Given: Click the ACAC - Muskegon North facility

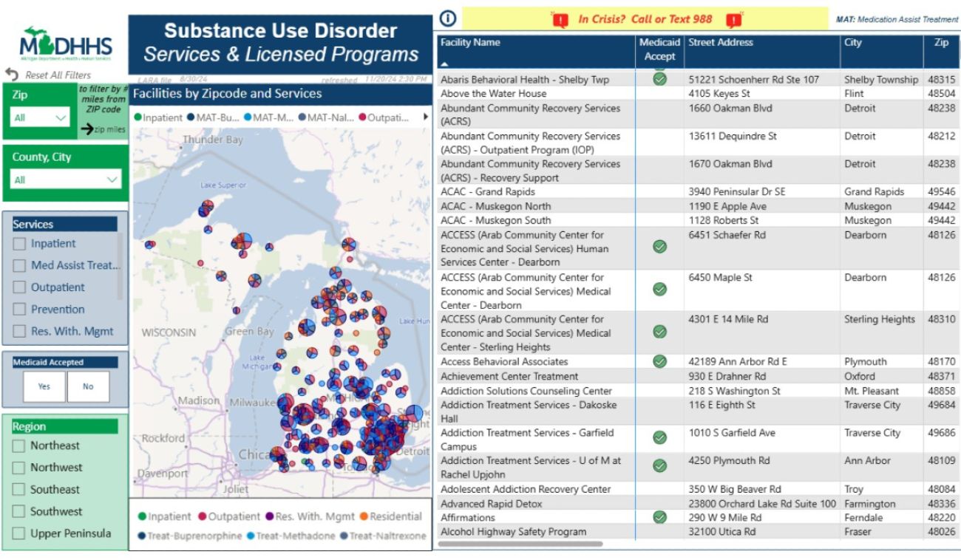Looking at the screenshot, I should tap(495, 206).
